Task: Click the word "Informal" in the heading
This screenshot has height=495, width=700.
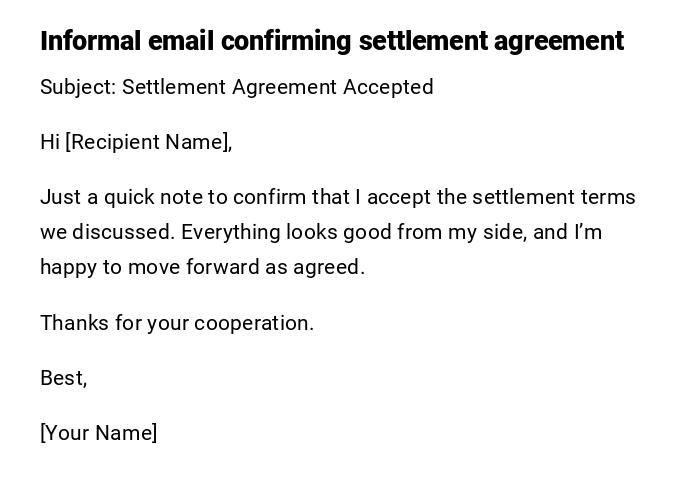Action: click(90, 41)
